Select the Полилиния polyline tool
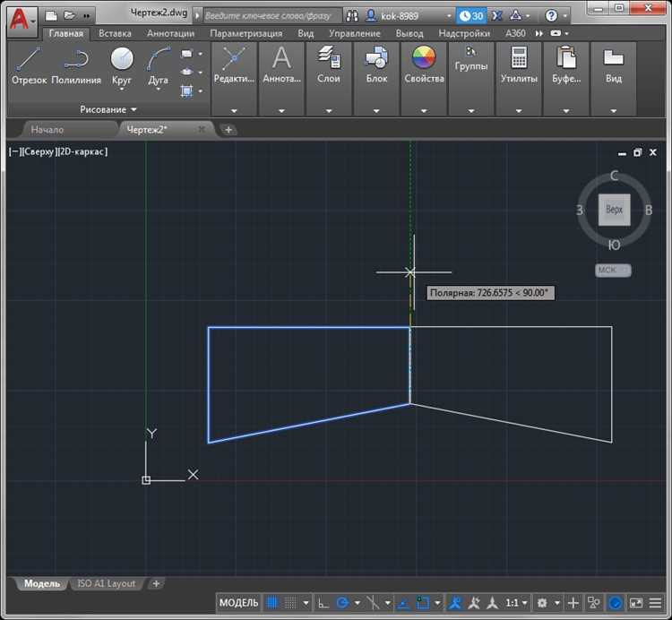 [x=76, y=61]
